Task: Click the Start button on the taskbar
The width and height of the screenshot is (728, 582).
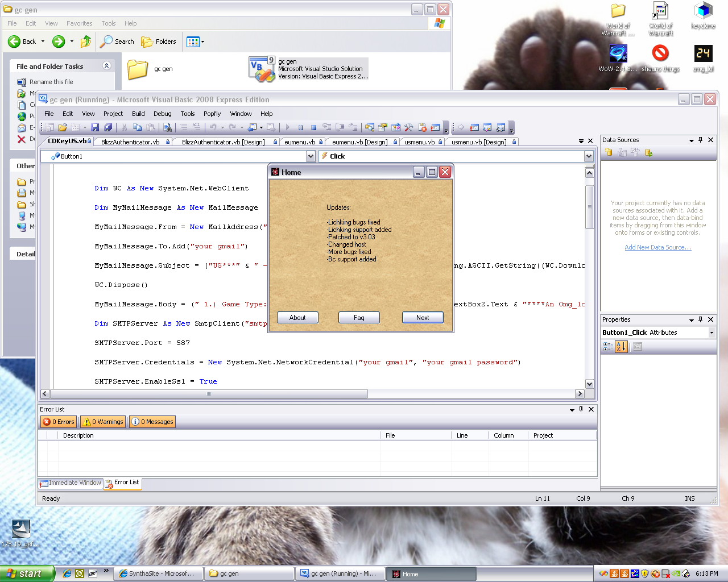Action: click(27, 573)
